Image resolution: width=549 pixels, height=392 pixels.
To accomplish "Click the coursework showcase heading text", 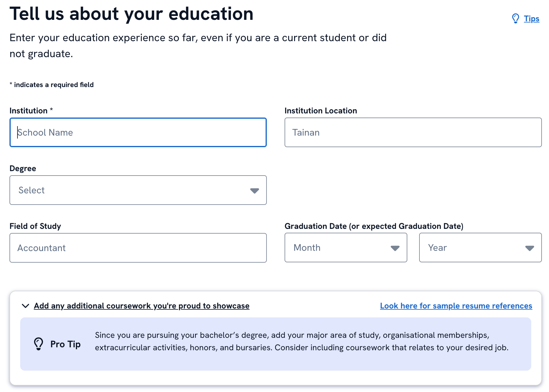I will click(x=141, y=306).
